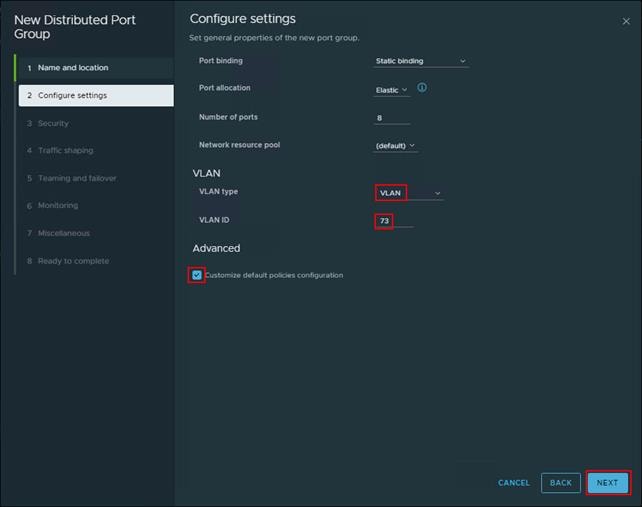Viewport: 642px width, 507px height.
Task: Click the VLAN ID input field
Action: point(393,221)
